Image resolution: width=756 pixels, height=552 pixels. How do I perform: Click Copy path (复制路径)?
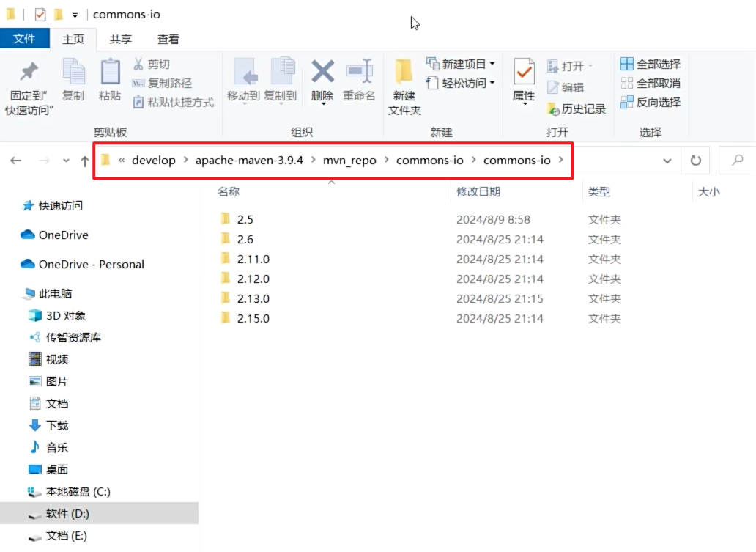(163, 83)
